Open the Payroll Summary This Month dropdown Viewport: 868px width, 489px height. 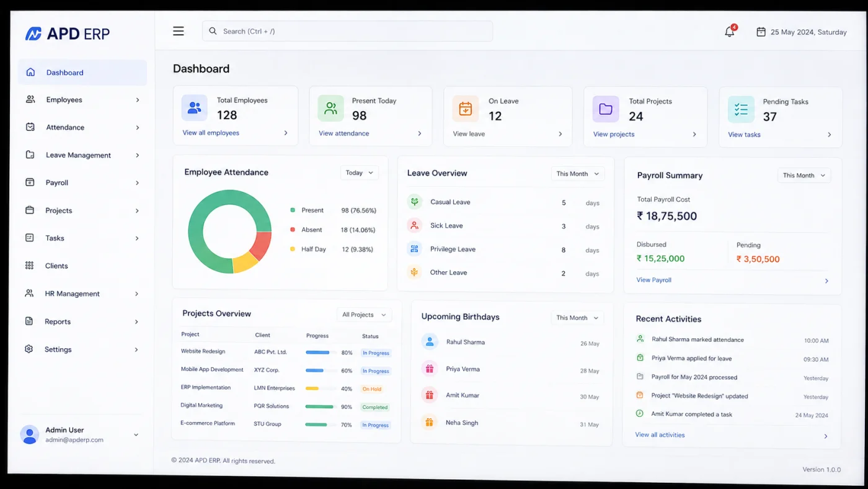click(x=804, y=176)
